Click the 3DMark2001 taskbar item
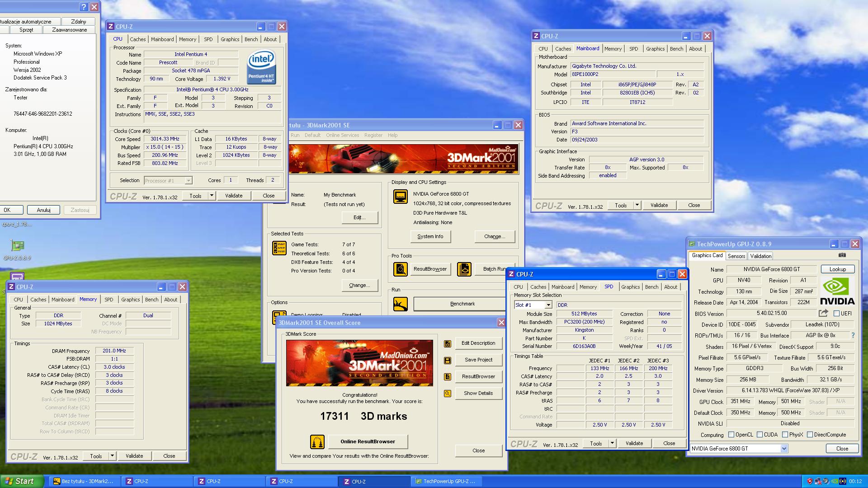 tap(85, 481)
